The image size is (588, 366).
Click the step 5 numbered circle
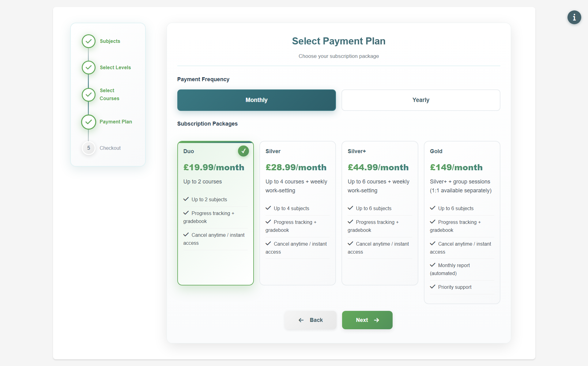pos(89,148)
